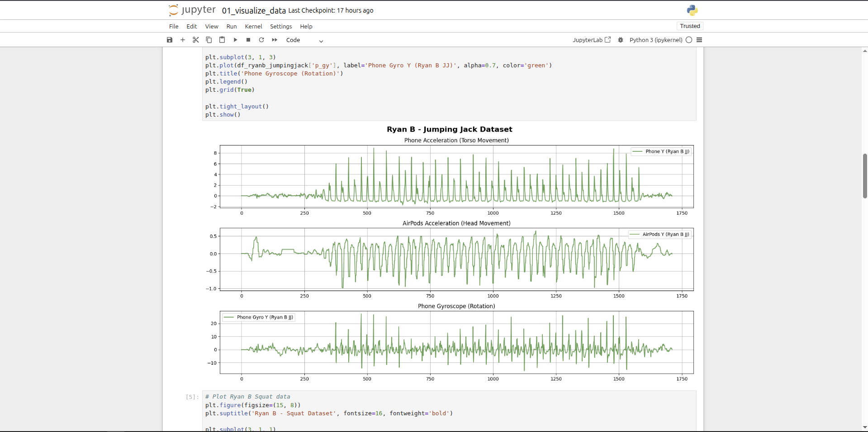Image resolution: width=868 pixels, height=432 pixels.
Task: Open the Code cell type dropdown
Action: click(304, 40)
